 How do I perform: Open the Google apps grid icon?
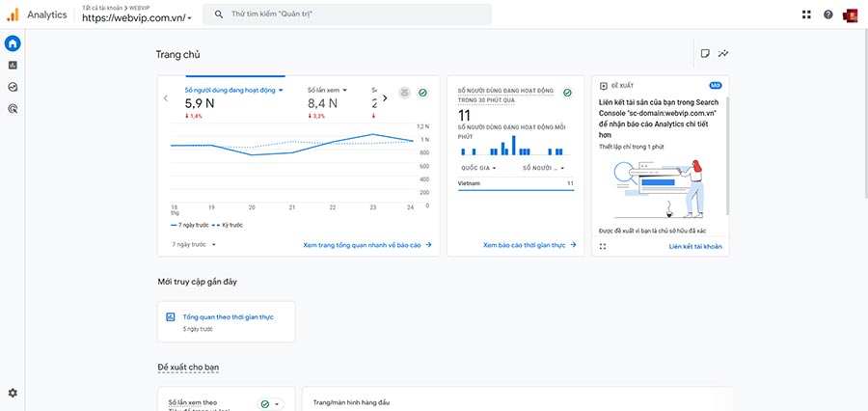point(806,15)
